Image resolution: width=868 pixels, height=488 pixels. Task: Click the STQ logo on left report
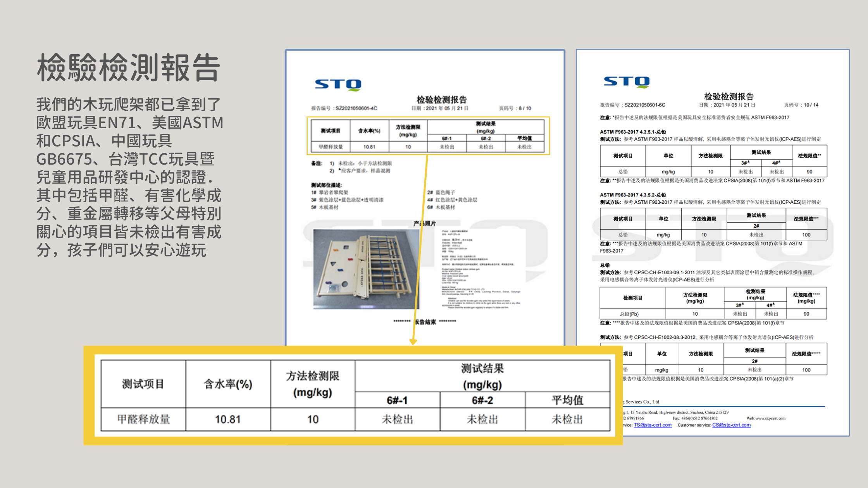tap(338, 84)
